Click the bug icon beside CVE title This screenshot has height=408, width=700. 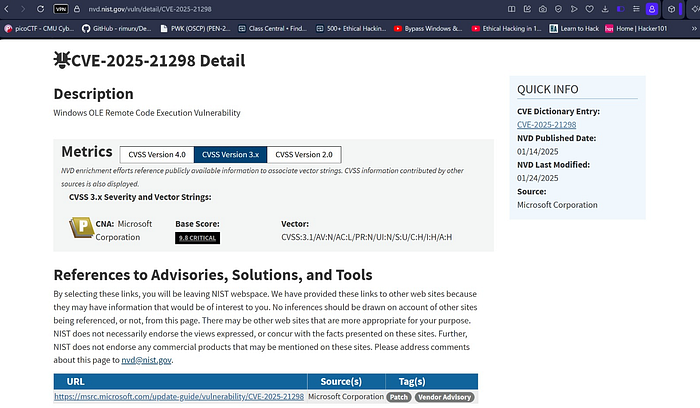tap(62, 60)
